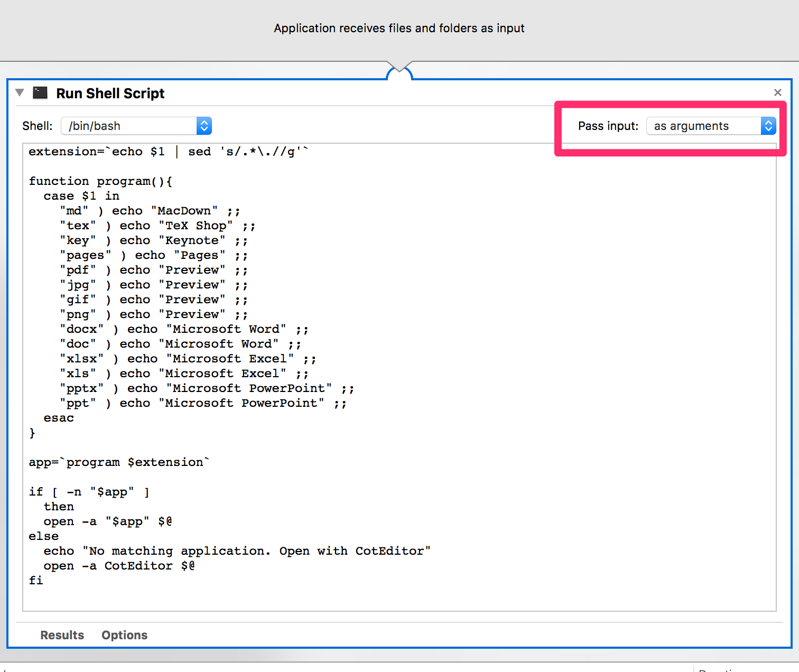
Task: Click the line echoing "TeX Shop"
Action: tap(157, 226)
